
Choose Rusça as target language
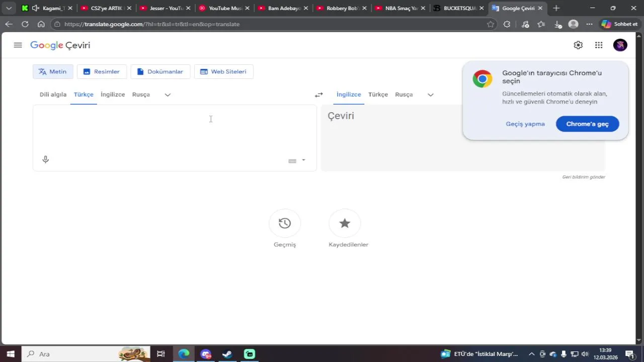click(x=404, y=95)
